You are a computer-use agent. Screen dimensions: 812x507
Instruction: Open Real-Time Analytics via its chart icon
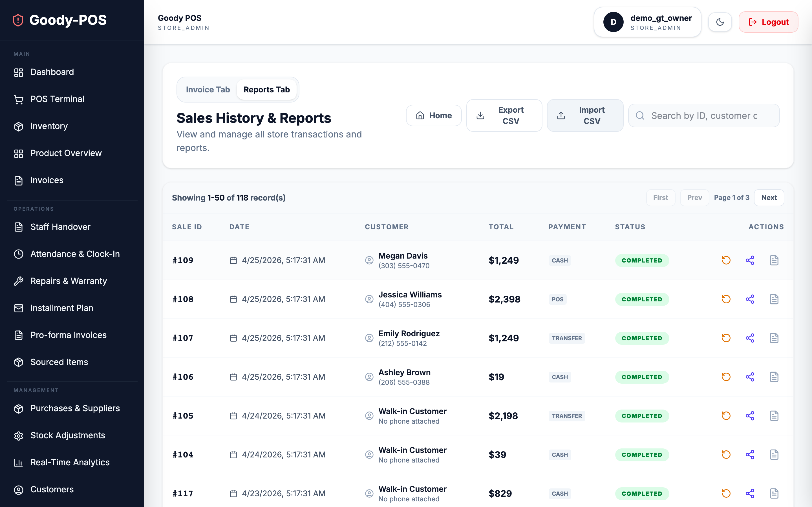tap(18, 462)
